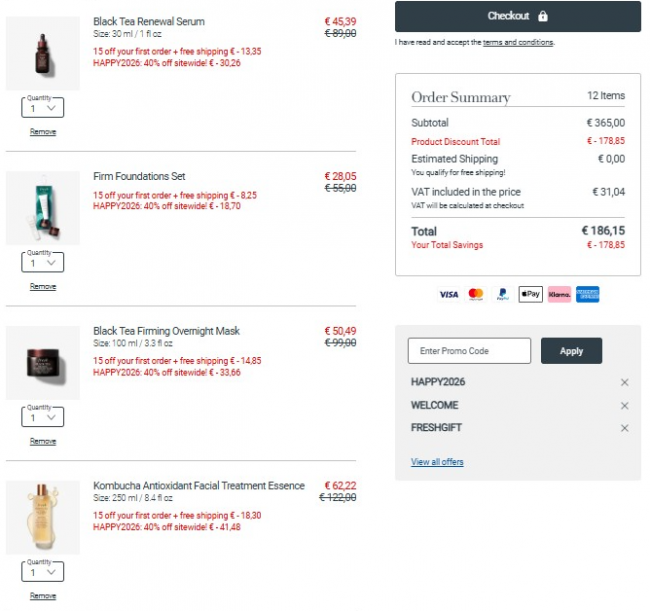View all offers link
Image resolution: width=650 pixels, height=611 pixels.
[x=437, y=462]
